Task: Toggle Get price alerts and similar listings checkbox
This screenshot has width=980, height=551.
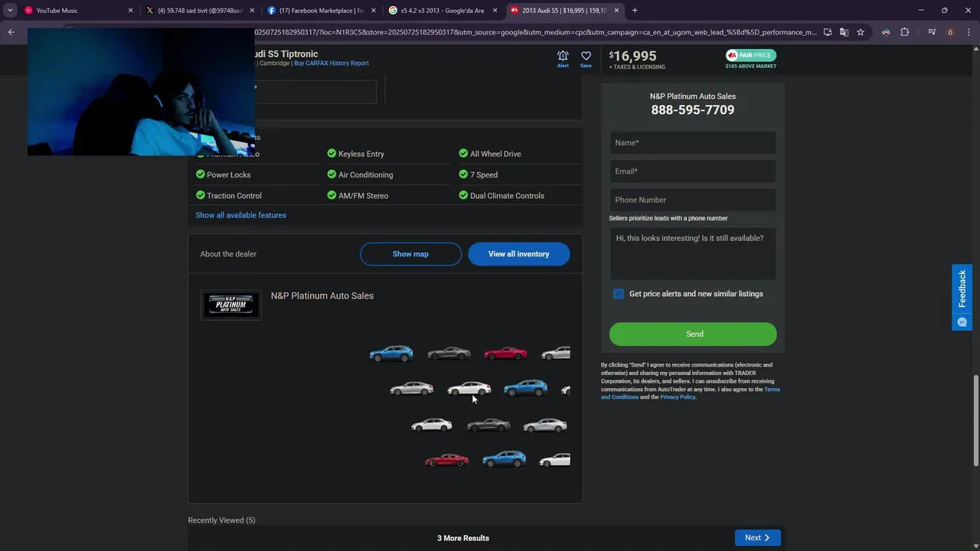Action: click(619, 294)
